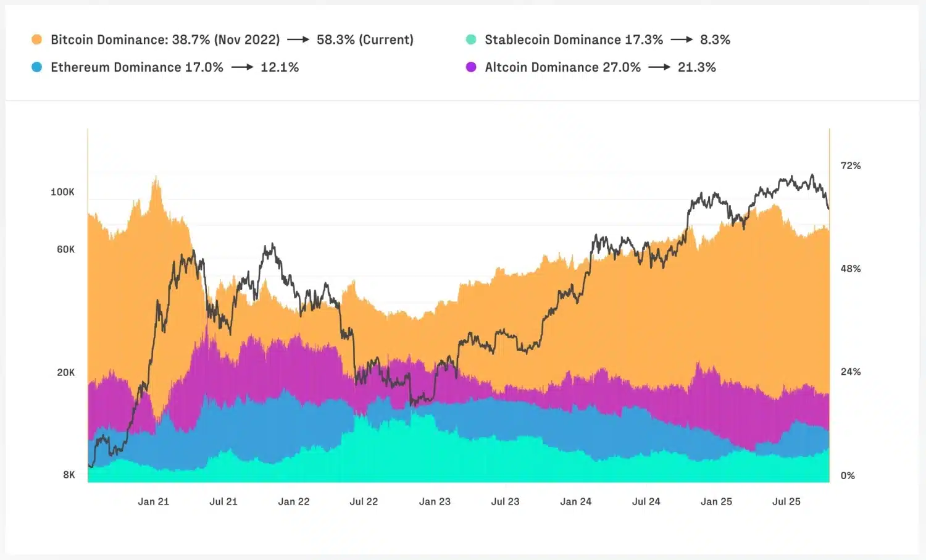Click the blue Ethereum Dominance legend dot

pyautogui.click(x=36, y=67)
